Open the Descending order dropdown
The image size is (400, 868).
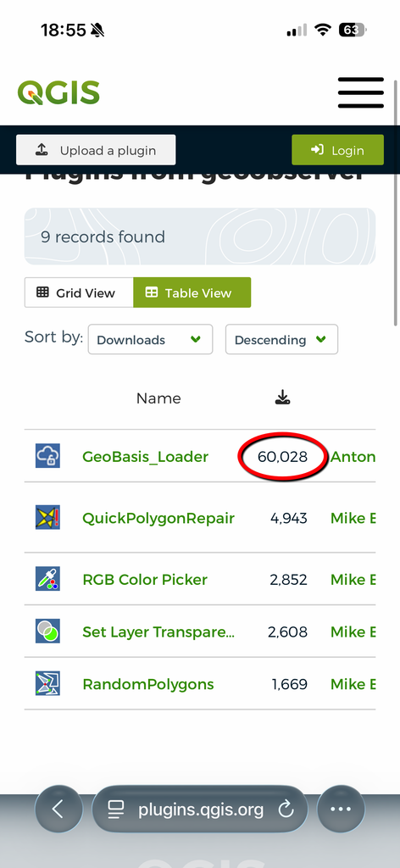[281, 339]
